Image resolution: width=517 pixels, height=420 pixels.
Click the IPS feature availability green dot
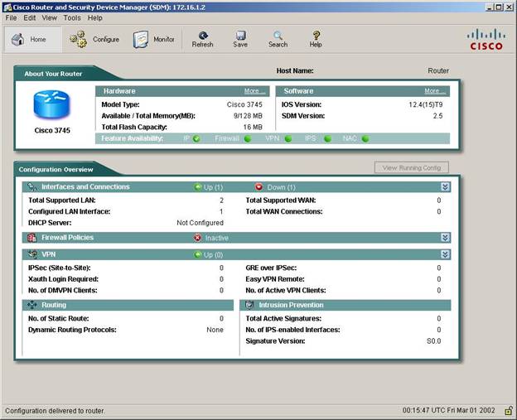pos(328,139)
